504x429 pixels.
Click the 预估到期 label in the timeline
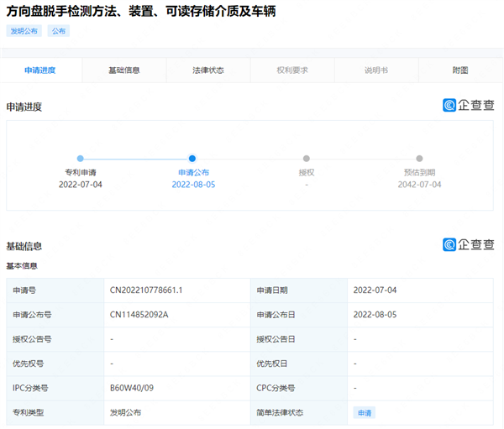[x=419, y=173]
